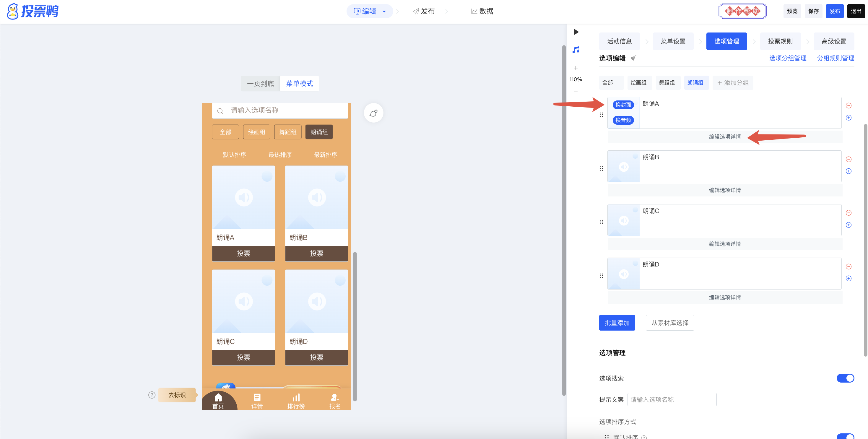Open 报名 in the preview bottom nav

click(335, 401)
